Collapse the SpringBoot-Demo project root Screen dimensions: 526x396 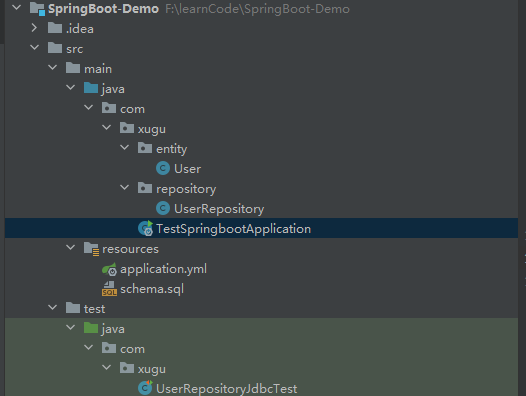pyautogui.click(x=16, y=7)
